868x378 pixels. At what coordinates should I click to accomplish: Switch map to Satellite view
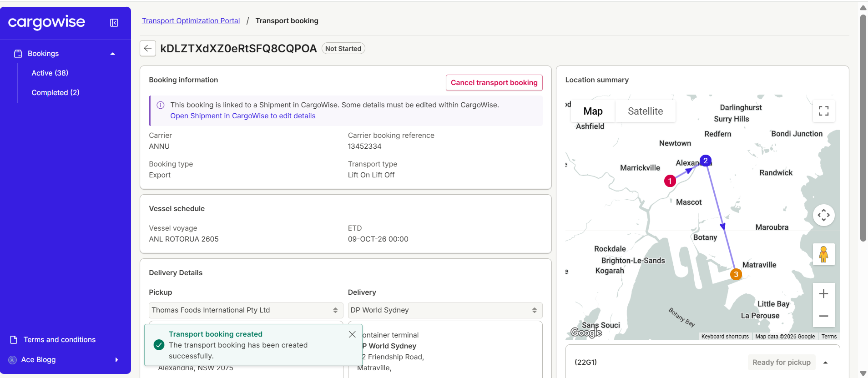click(645, 111)
